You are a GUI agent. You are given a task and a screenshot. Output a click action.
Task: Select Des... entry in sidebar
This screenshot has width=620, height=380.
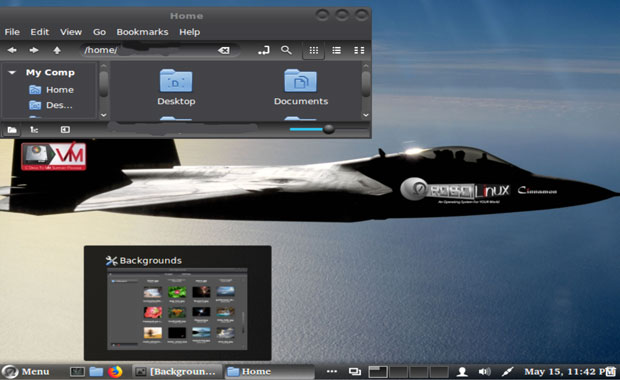[51, 105]
